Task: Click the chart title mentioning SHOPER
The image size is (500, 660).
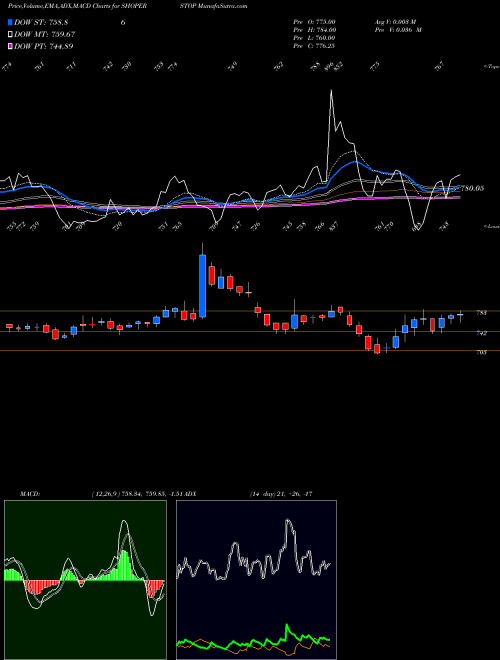Action: pyautogui.click(x=77, y=6)
